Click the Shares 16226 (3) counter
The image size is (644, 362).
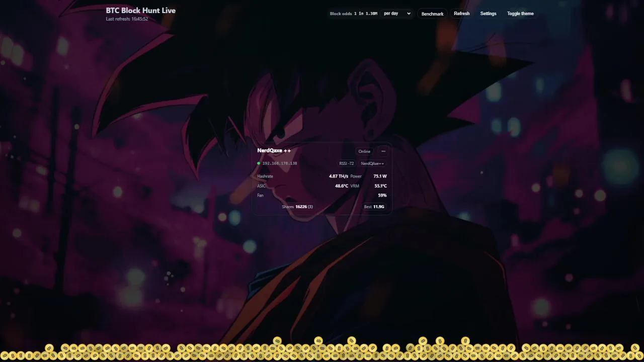[x=297, y=207]
